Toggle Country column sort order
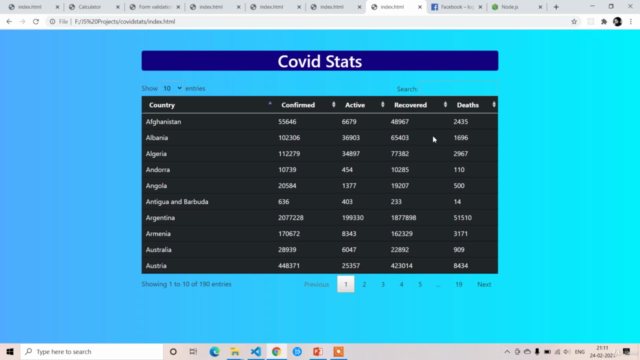The image size is (640, 360). [208, 105]
